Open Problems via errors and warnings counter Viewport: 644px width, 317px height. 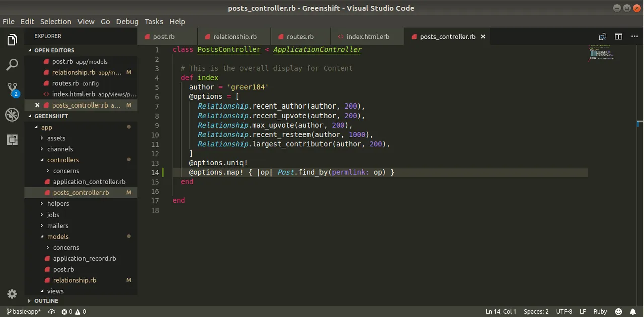coord(73,312)
